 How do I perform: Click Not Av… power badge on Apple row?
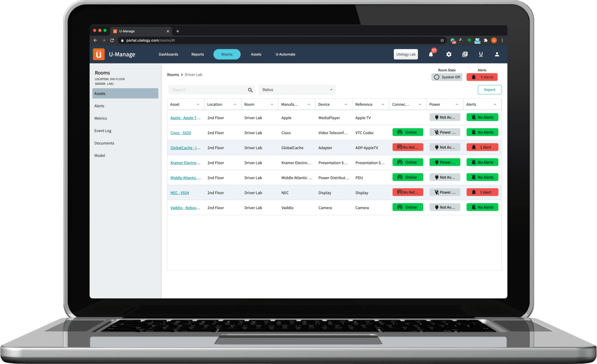[x=445, y=117]
